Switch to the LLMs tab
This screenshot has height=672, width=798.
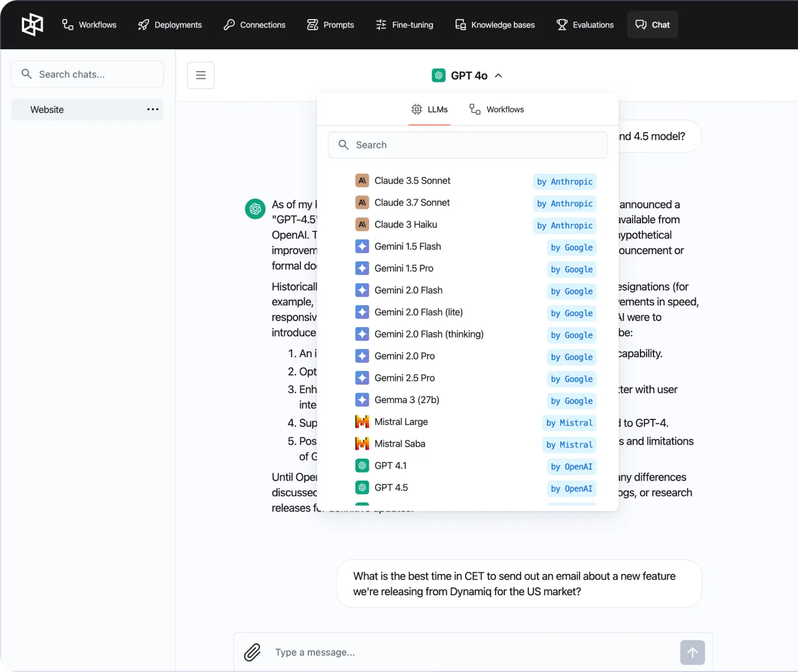pyautogui.click(x=429, y=109)
